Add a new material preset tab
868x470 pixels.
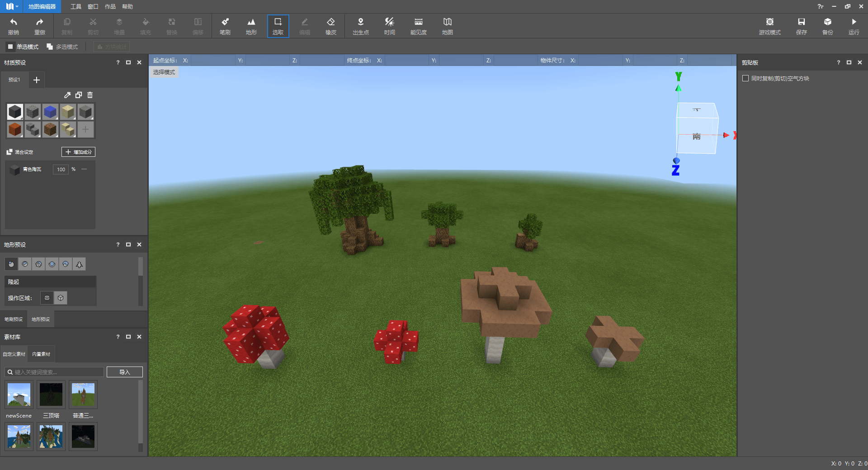(37, 80)
